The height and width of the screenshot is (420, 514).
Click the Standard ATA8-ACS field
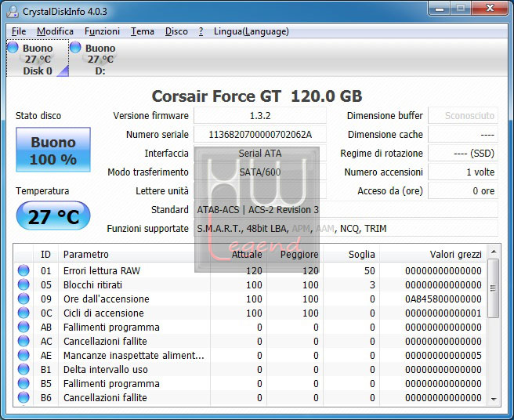(x=346, y=209)
